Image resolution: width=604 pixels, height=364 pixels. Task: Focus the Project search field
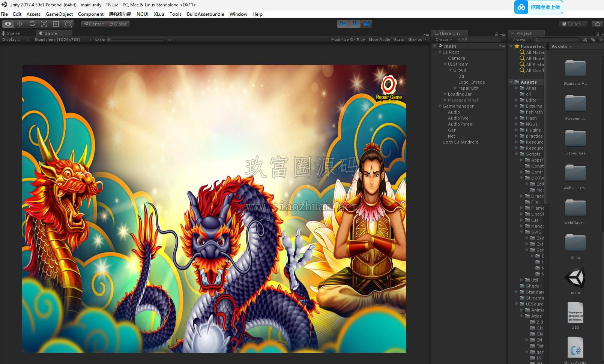tap(556, 39)
